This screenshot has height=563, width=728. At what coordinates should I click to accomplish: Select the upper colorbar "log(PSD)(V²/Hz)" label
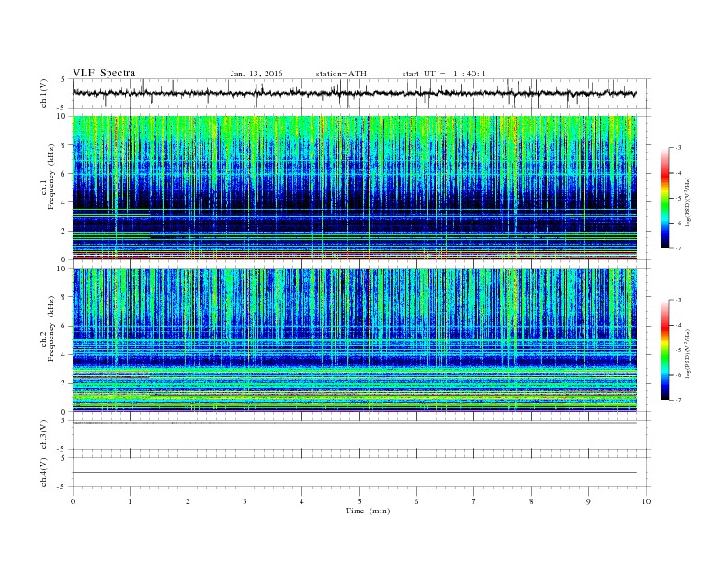688,202
